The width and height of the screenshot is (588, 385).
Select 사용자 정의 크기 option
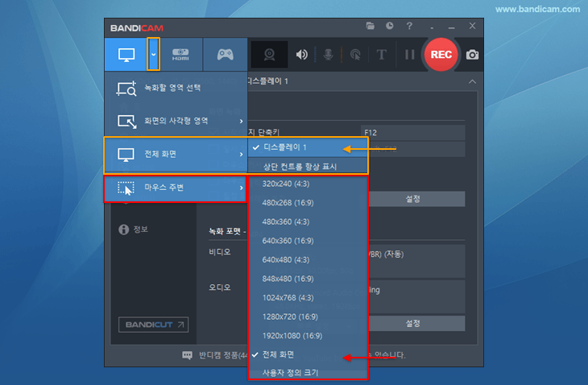[308, 372]
